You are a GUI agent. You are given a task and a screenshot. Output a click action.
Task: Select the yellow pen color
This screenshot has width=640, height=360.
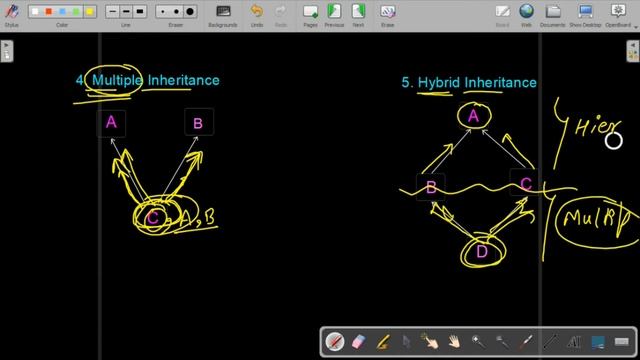(x=90, y=11)
